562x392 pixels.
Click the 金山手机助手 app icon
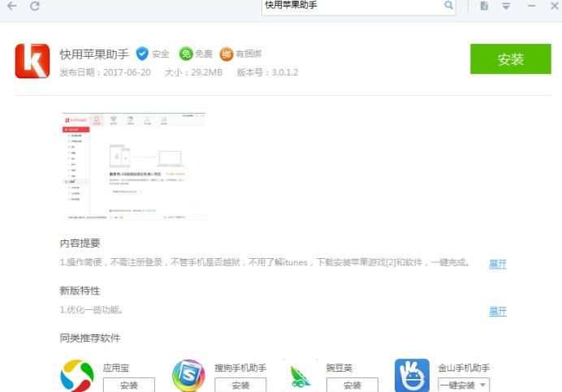point(412,376)
